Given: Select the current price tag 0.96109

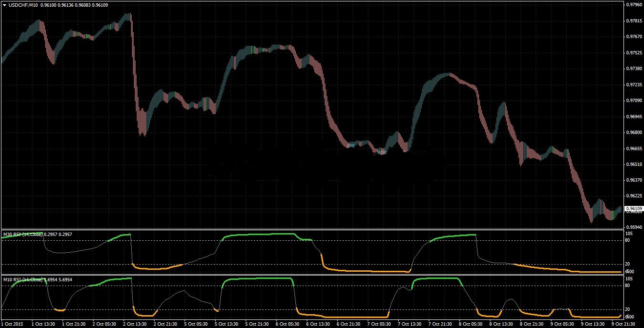Looking at the screenshot, I should point(634,209).
